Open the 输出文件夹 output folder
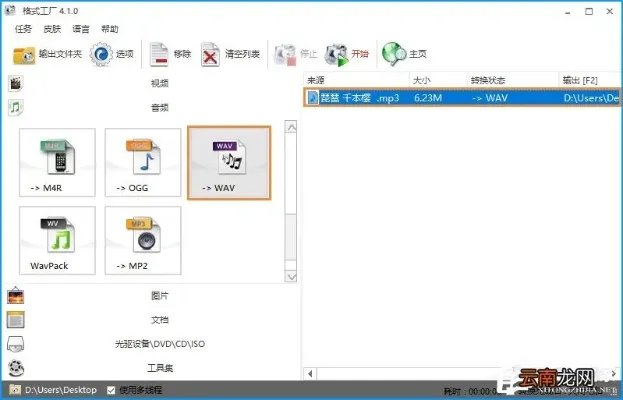Viewport: 623px width, 400px height. tap(24, 55)
